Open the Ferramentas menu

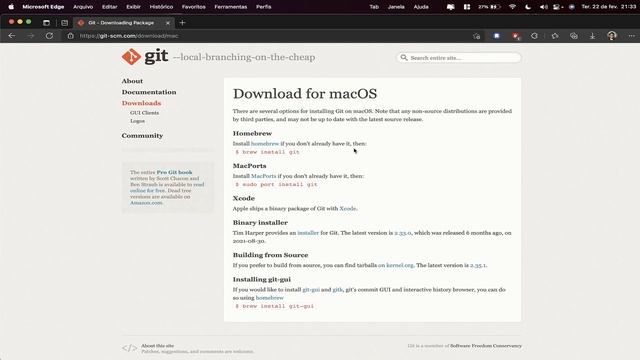coord(231,7)
